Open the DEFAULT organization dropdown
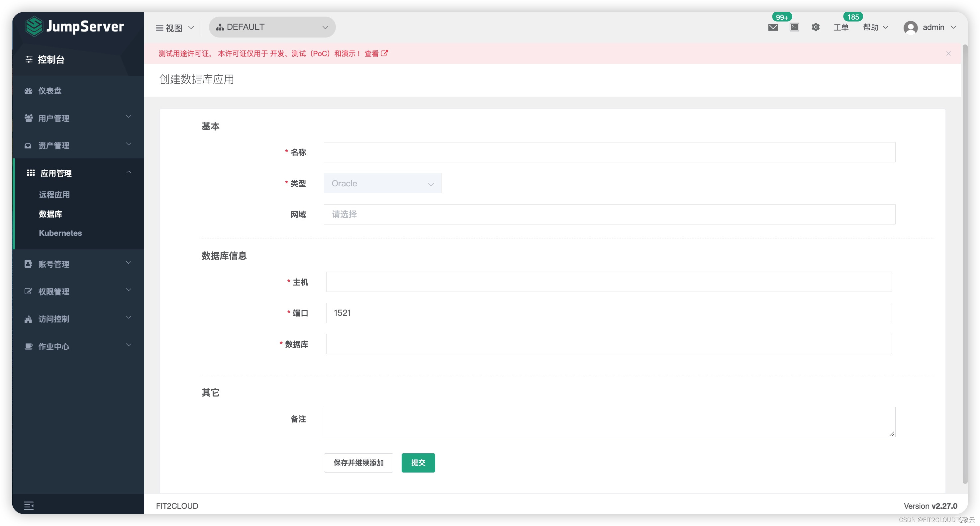The width and height of the screenshot is (980, 526). coord(272,27)
